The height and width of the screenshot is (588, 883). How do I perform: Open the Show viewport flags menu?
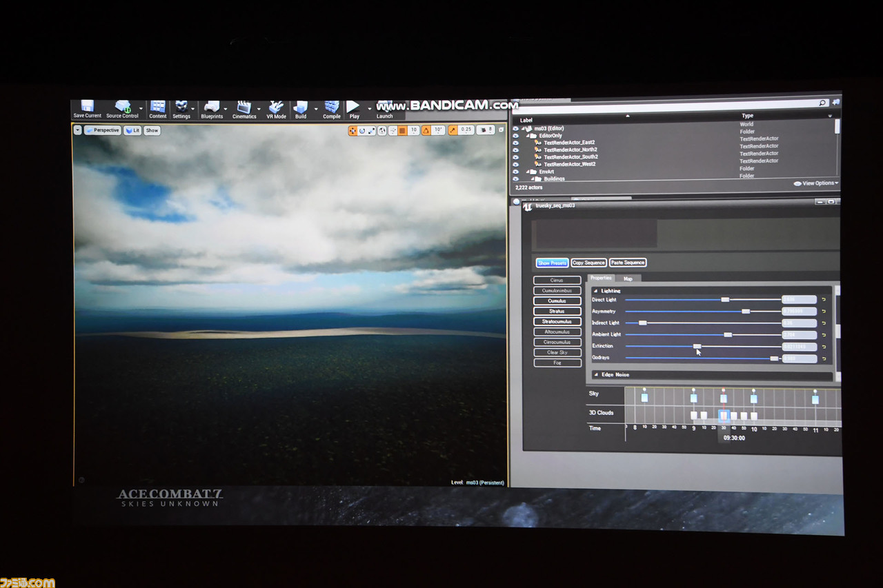coord(152,130)
